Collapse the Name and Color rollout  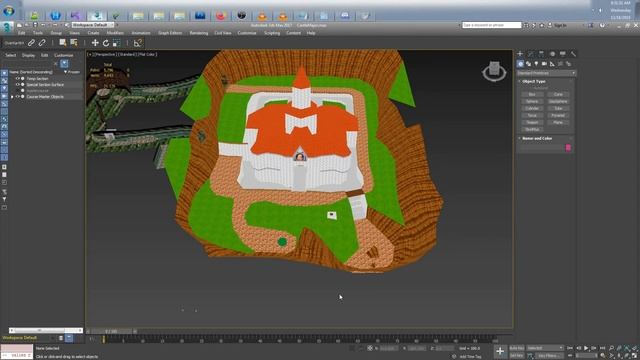coord(520,138)
